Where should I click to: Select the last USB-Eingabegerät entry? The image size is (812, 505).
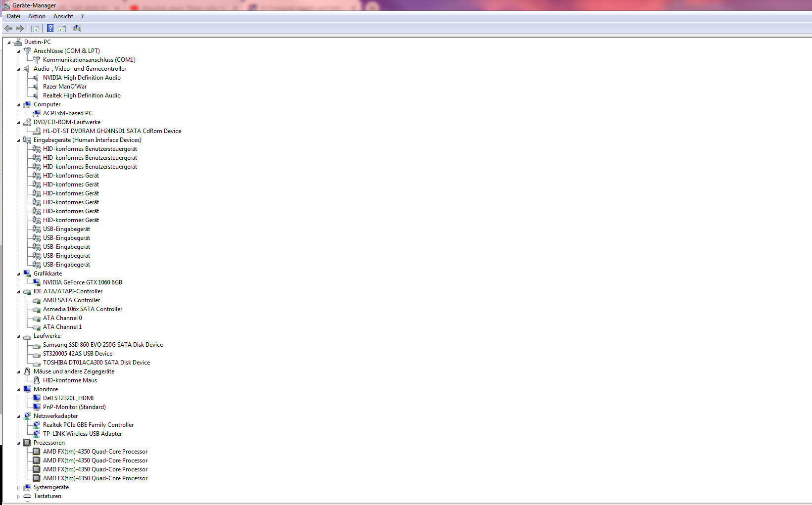point(66,265)
